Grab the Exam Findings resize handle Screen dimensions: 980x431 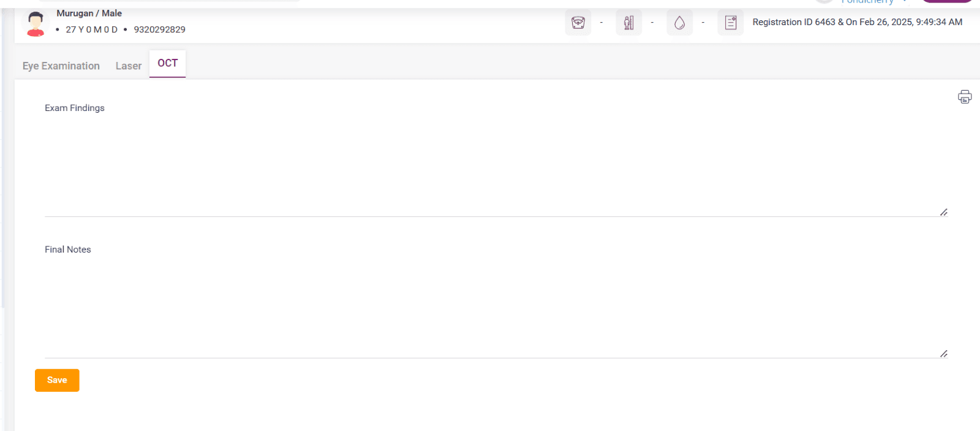944,212
